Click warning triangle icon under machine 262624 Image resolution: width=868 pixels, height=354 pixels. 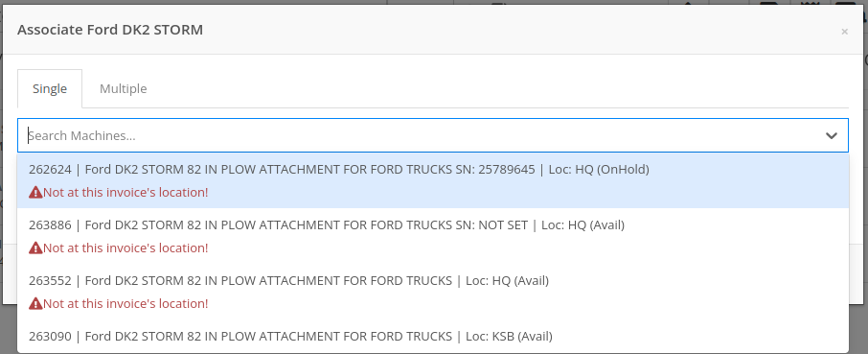(35, 193)
